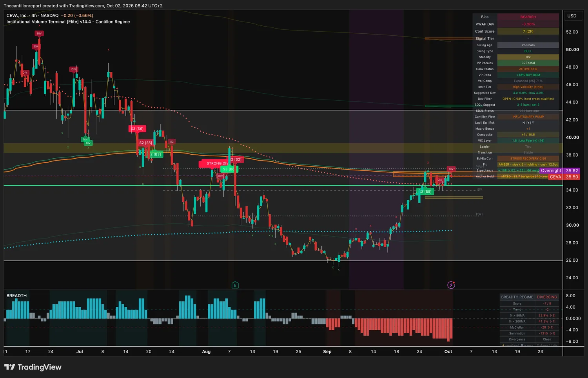The height and width of the screenshot is (378, 588).
Task: Click the "BEARISH" bias cell
Action: [528, 17]
